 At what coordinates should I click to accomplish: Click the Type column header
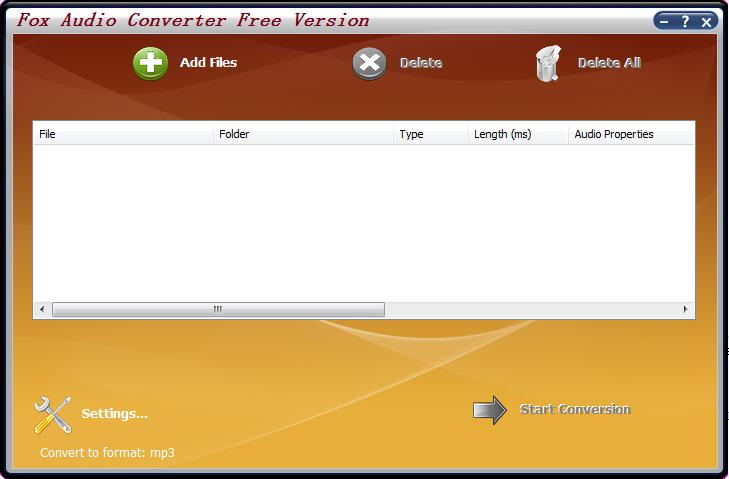tap(431, 134)
